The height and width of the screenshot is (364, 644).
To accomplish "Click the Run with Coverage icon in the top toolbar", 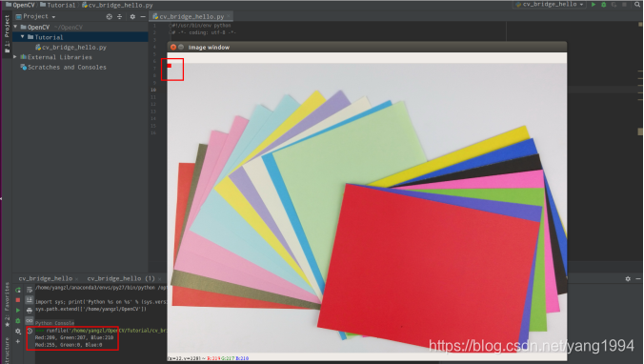I will click(614, 5).
